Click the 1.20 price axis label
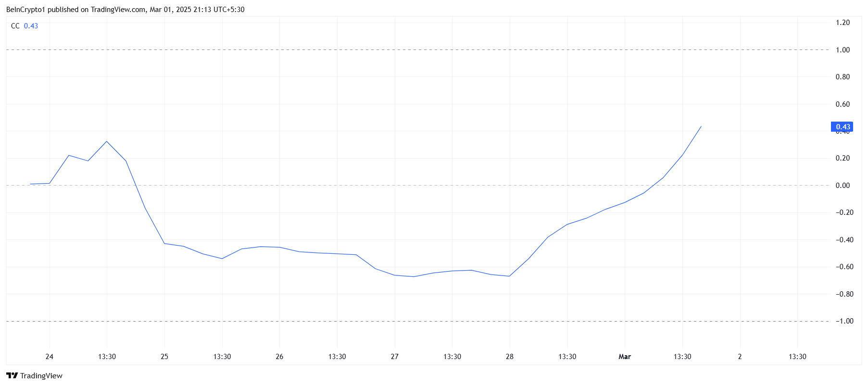 843,23
